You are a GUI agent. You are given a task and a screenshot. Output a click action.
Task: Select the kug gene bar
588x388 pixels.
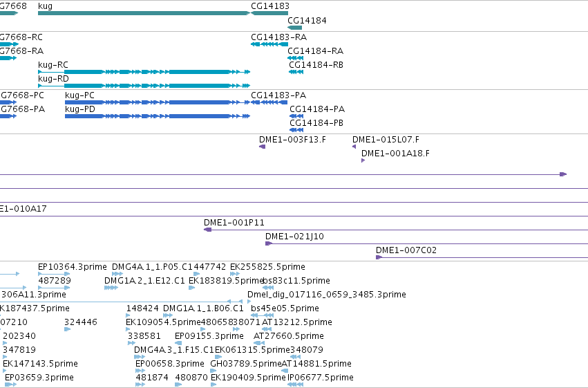144,13
